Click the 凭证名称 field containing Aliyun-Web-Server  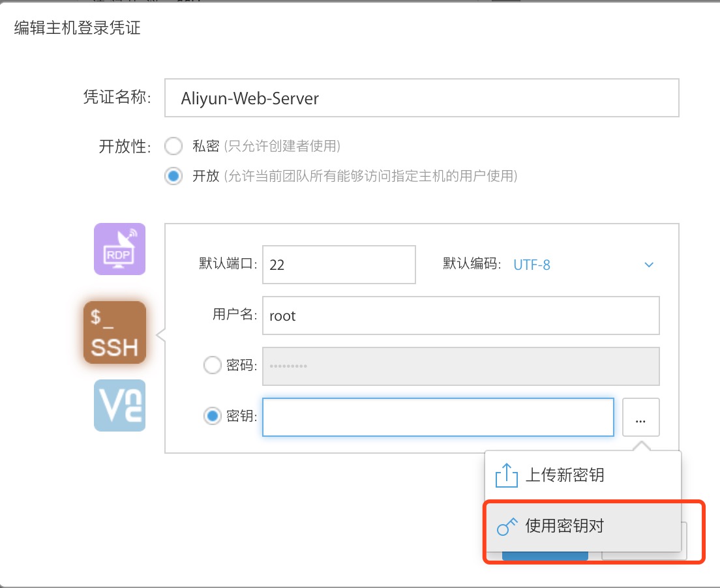coord(421,98)
